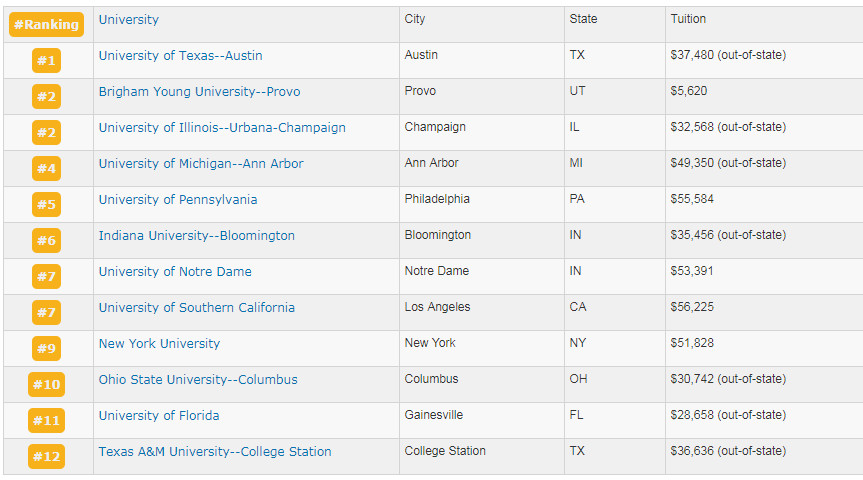This screenshot has height=480, width=863.
Task: Open Brigham Young University--Provo link
Action: (x=199, y=92)
